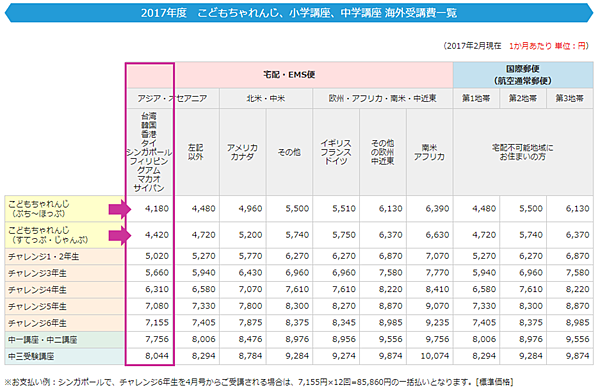The height and width of the screenshot is (390, 600).
Task: Click the '6,430' fee in チャレンジ3年生 row
Action: tap(250, 273)
